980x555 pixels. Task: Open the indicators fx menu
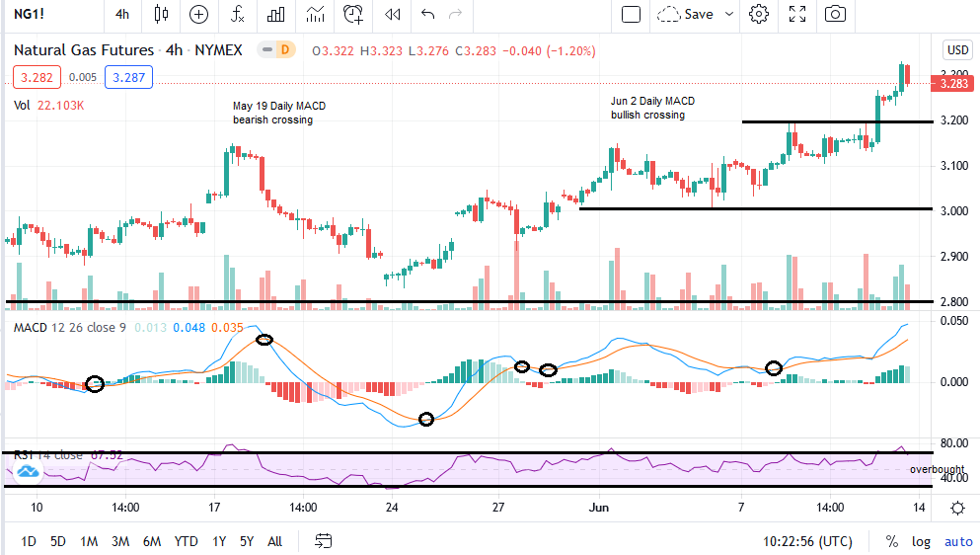coord(237,14)
